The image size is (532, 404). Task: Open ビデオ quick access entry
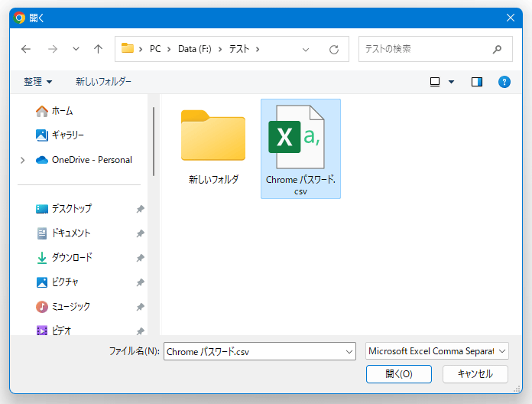pos(54,330)
